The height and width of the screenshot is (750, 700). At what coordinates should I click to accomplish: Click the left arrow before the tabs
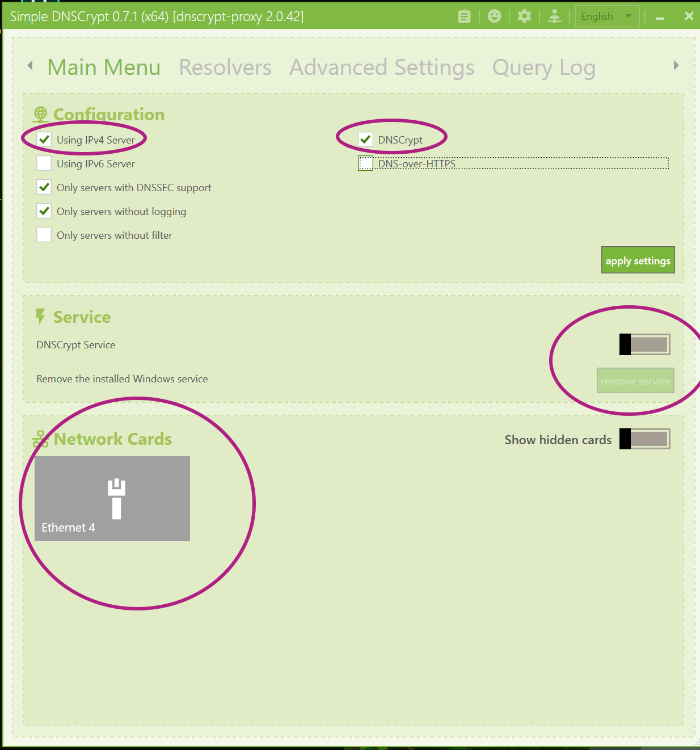point(31,66)
